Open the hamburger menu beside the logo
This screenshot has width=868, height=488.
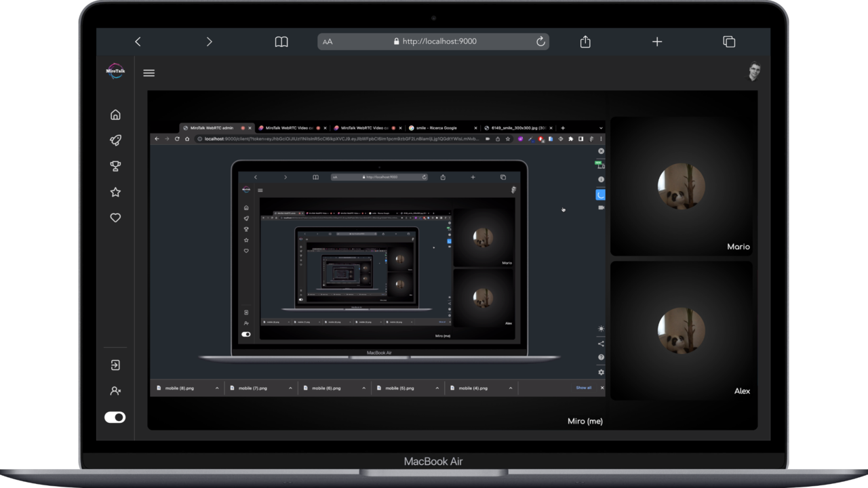[x=149, y=73]
